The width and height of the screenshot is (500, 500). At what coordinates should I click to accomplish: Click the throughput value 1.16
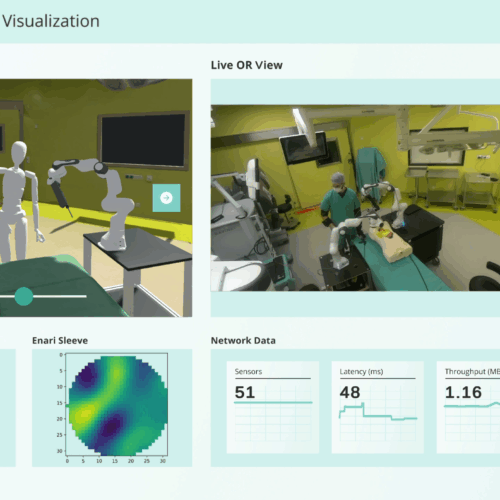click(463, 392)
